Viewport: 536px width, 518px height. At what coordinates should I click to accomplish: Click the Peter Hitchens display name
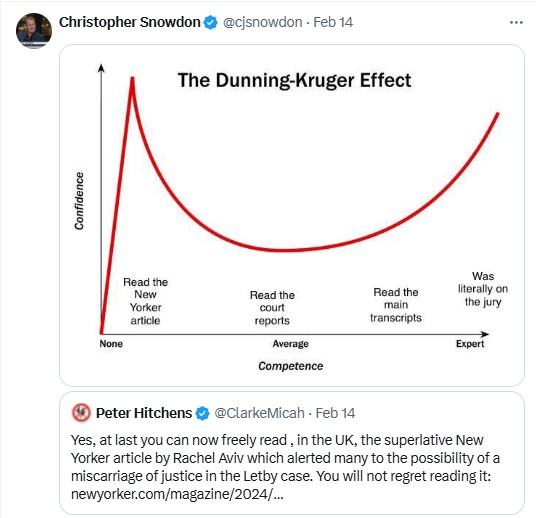(x=144, y=413)
